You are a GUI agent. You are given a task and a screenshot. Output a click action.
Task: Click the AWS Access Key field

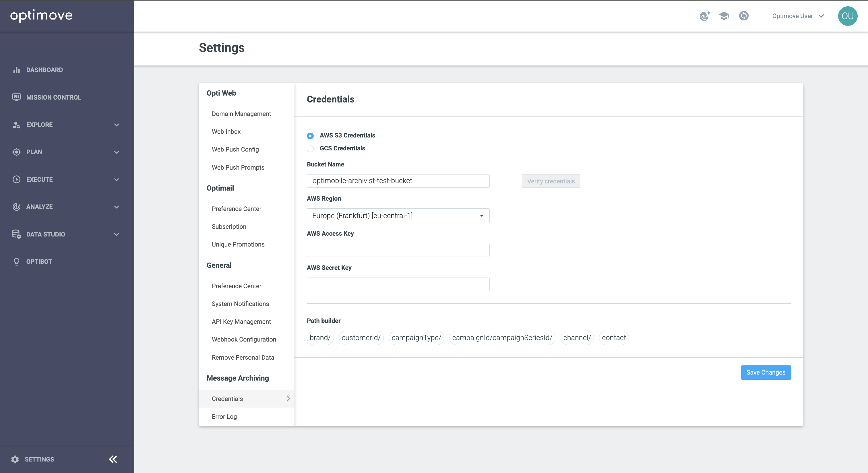[x=398, y=250]
